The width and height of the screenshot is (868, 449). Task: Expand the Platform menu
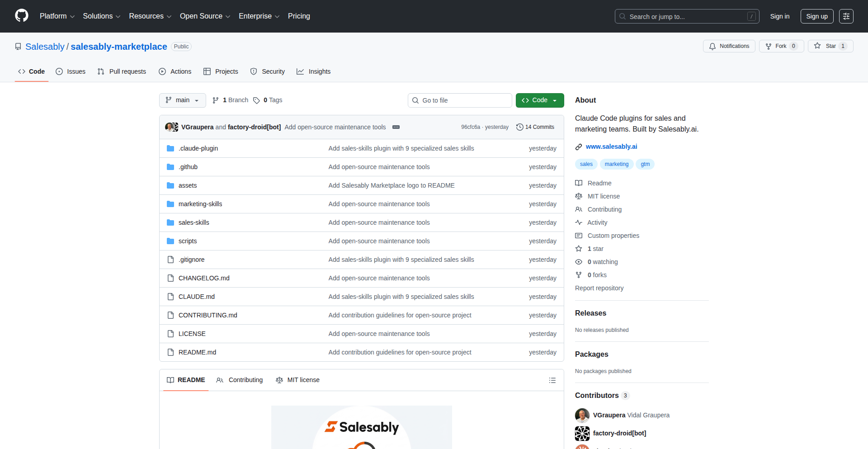[57, 16]
